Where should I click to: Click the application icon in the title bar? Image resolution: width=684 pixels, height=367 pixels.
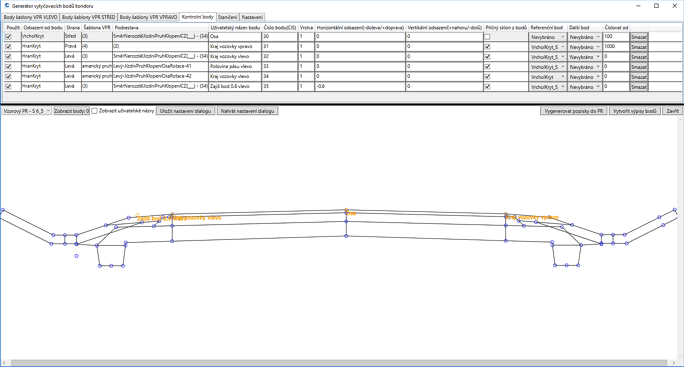pyautogui.click(x=6, y=6)
